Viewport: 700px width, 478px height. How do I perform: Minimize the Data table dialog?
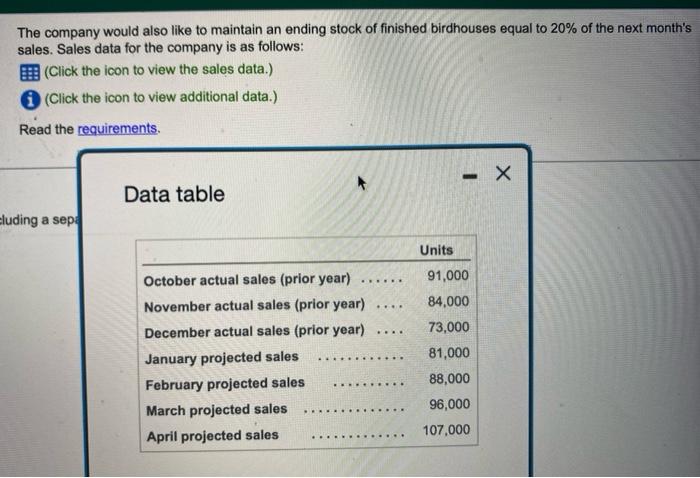pos(469,176)
